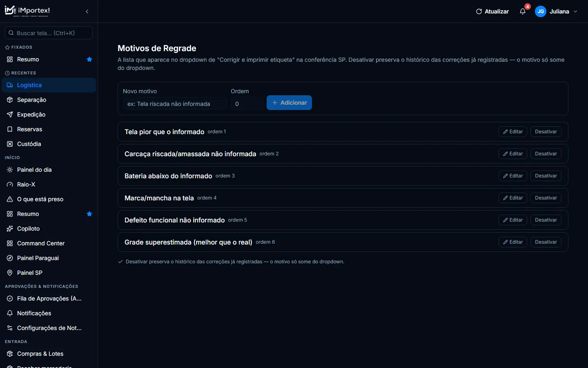This screenshot has height=368, width=588.
Task: Click the Adicionar button
Action: click(x=289, y=103)
